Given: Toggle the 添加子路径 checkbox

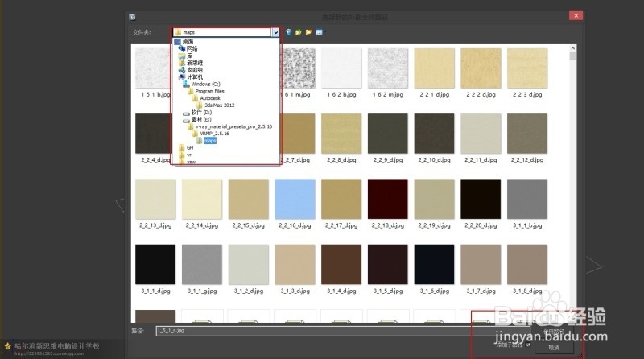Looking at the screenshot, I should point(529,344).
